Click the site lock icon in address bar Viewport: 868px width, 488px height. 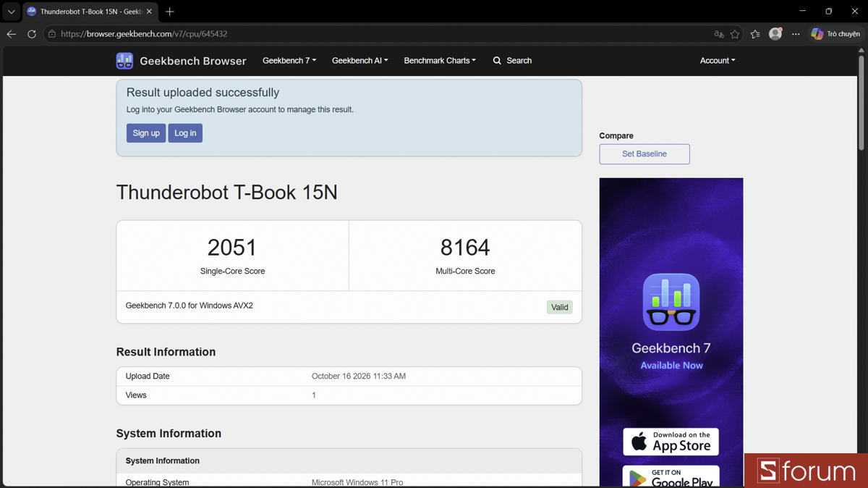52,34
